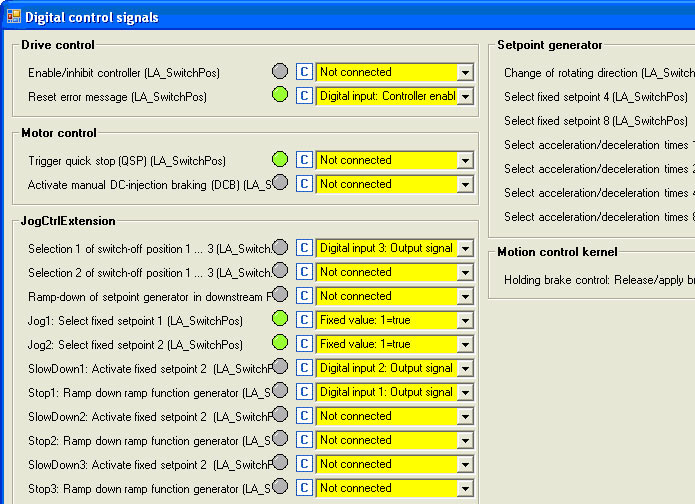Click green status LED for Reset error message
Image resolution: width=695 pixels, height=504 pixels.
click(x=280, y=96)
